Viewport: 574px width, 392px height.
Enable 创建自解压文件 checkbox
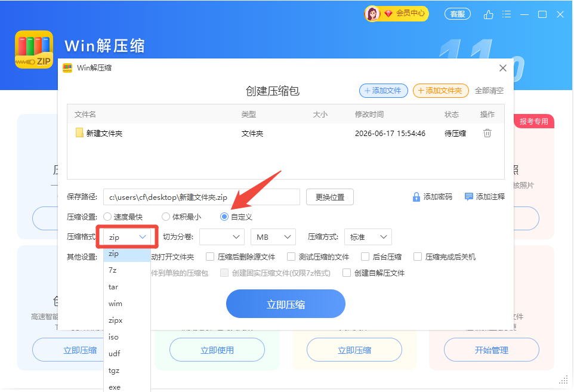click(x=347, y=273)
